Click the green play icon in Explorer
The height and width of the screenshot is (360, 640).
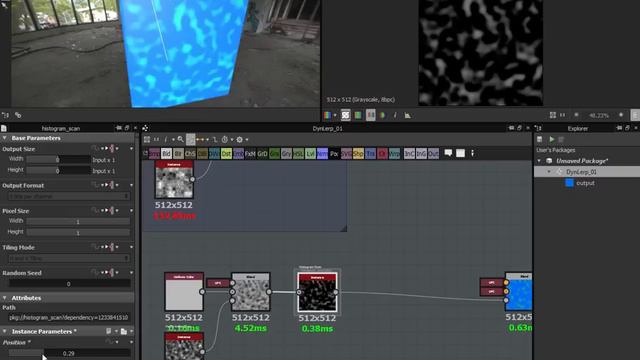(x=551, y=140)
